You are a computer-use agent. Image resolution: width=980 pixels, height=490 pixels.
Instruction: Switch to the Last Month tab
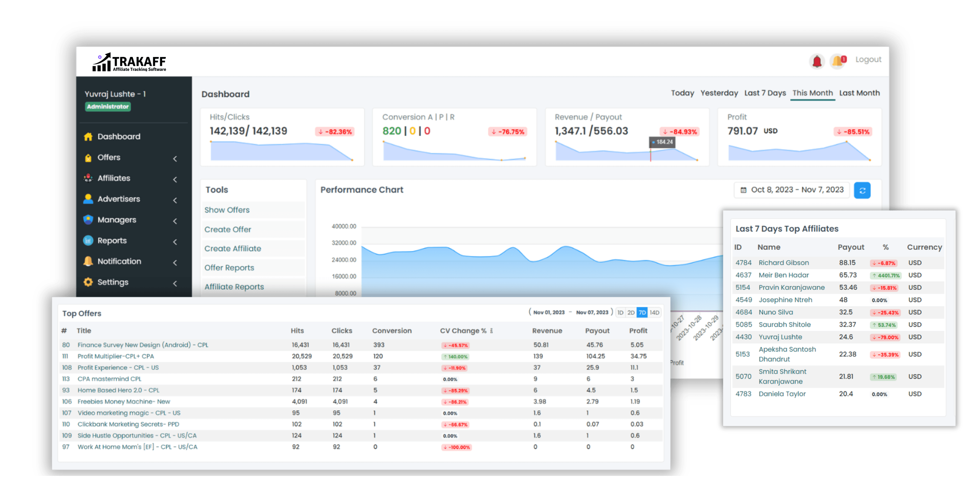pos(860,93)
